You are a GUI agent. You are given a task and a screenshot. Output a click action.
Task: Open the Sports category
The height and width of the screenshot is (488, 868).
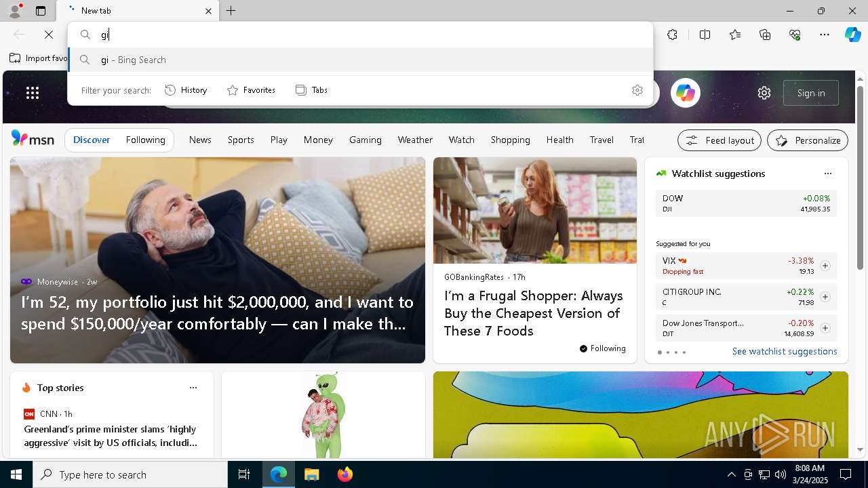coord(241,140)
